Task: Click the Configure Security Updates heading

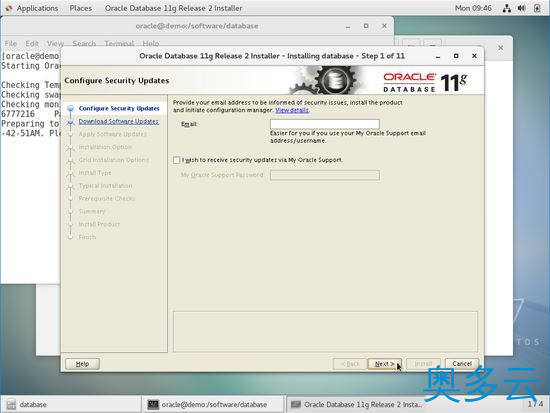Action: coord(116,81)
